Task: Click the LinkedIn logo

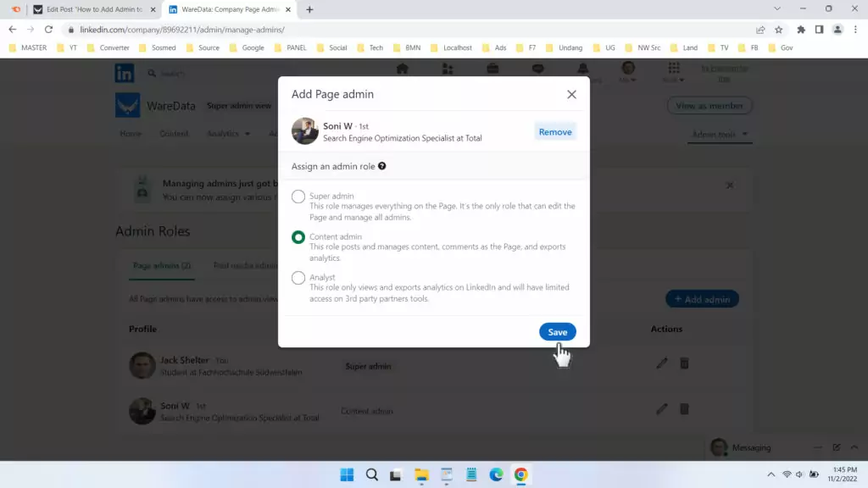Action: [125, 73]
